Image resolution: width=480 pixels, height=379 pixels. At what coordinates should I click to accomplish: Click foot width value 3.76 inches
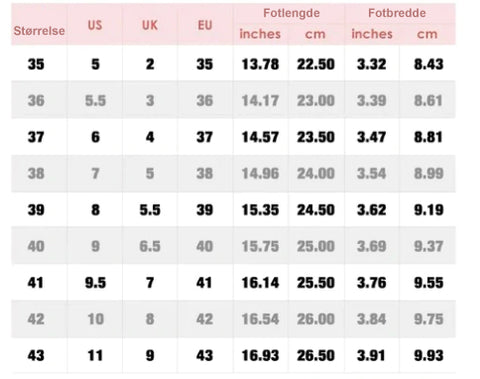coord(372,283)
